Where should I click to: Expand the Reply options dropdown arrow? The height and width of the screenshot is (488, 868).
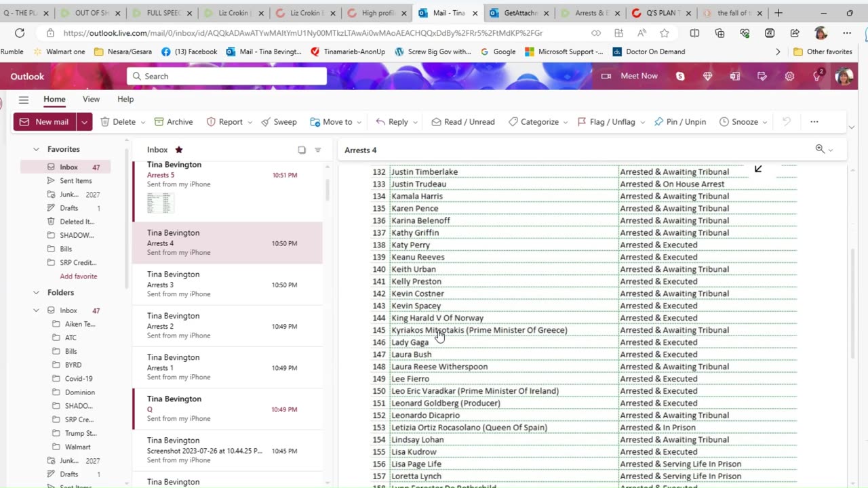click(x=415, y=123)
